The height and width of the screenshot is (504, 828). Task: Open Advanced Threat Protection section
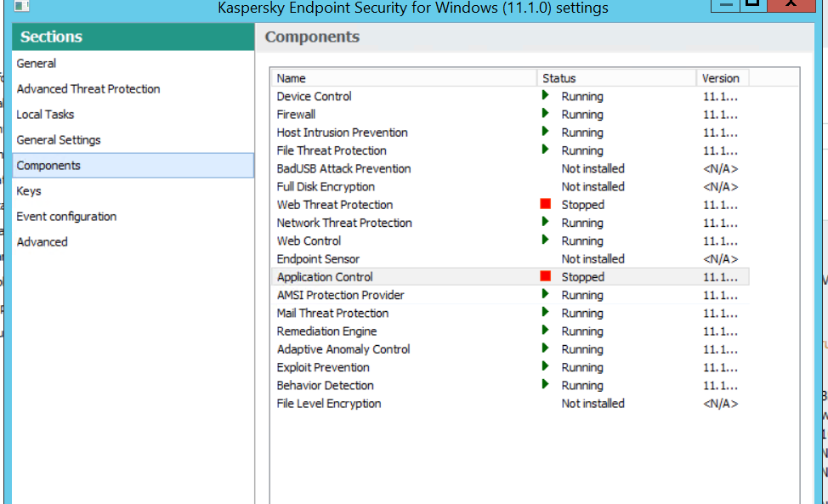coord(88,89)
